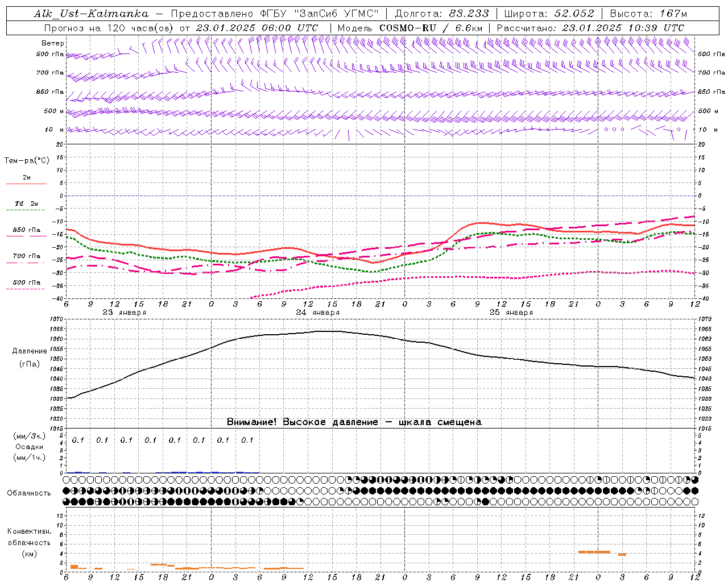Image resolution: width=728 pixels, height=582 pixels.
Task: Click the Td 2м dew point legend entry
Action: (x=27, y=203)
